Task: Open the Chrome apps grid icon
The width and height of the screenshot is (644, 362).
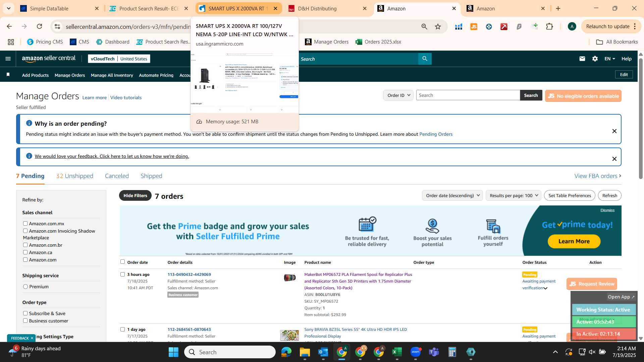Action: click(11, 42)
